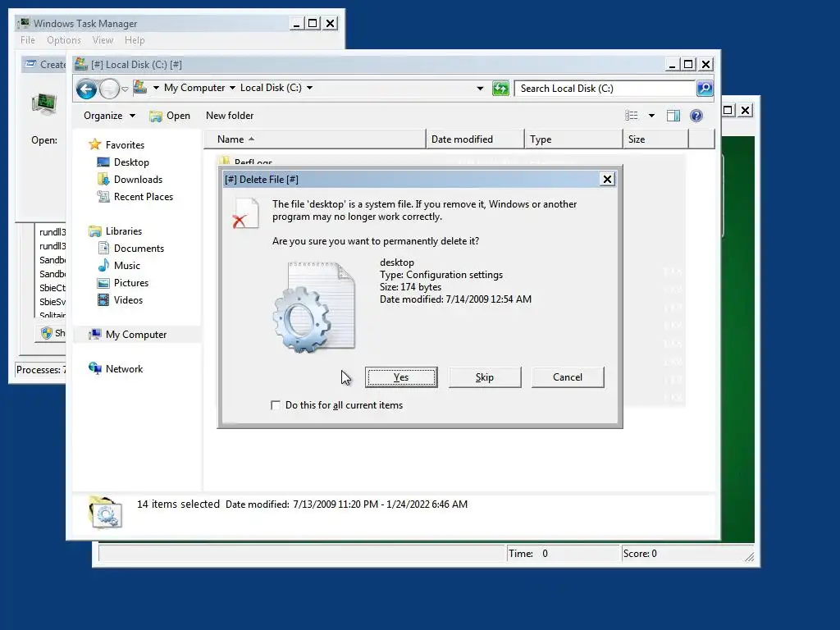Image resolution: width=840 pixels, height=630 pixels.
Task: Confirm deletion with the Yes button
Action: click(x=401, y=377)
